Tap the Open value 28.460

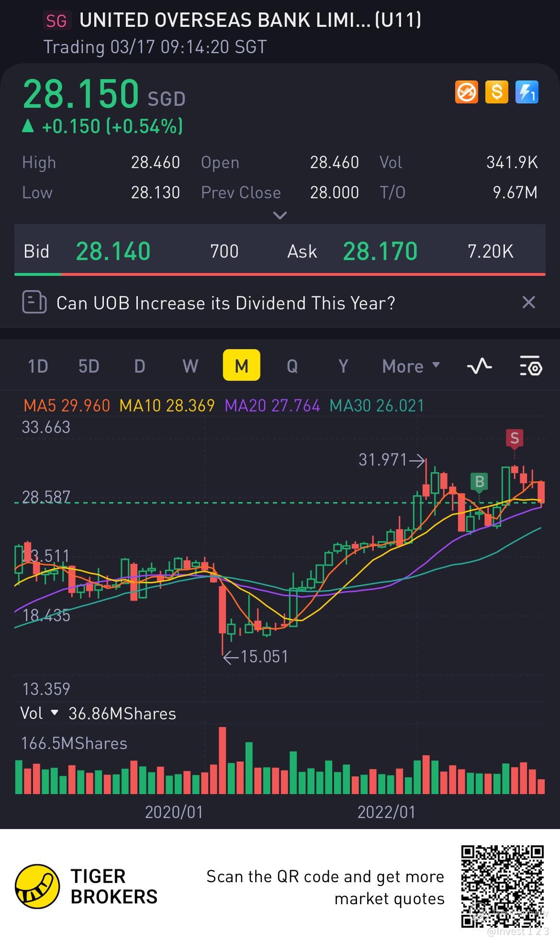334,162
